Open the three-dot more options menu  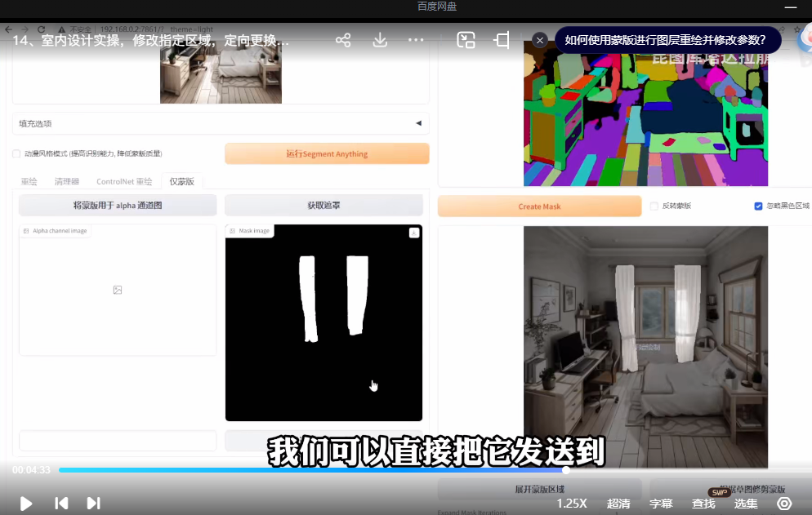(x=416, y=40)
